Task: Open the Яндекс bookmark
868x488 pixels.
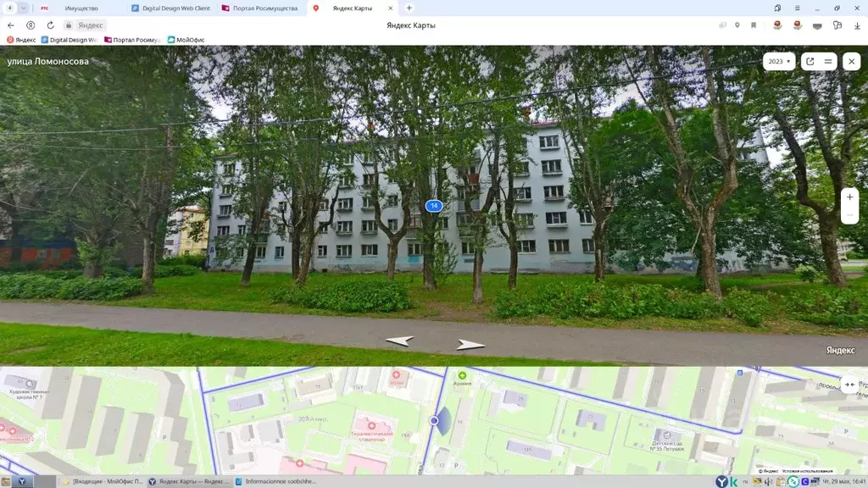Action: [21, 40]
